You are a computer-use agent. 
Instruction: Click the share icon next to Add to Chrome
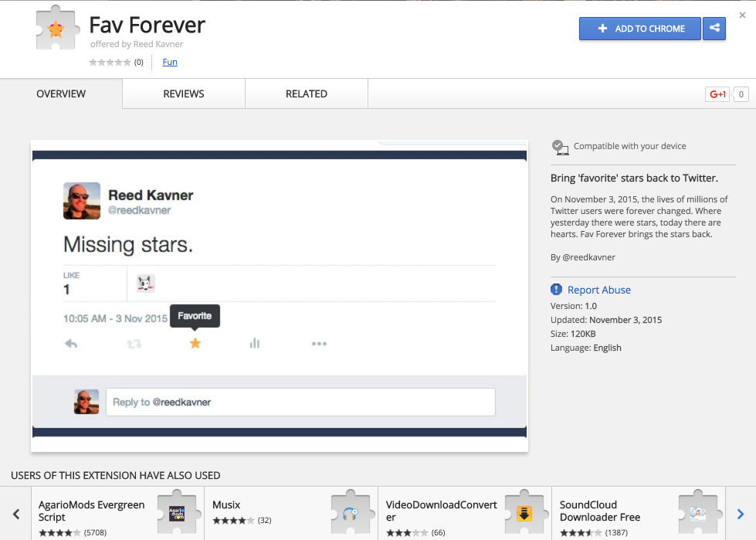pyautogui.click(x=714, y=29)
